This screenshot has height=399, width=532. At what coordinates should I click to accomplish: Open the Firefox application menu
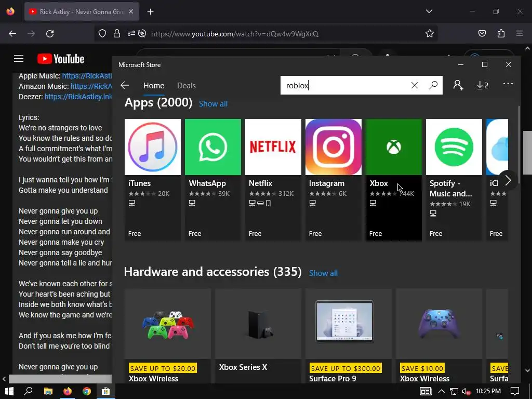click(520, 34)
